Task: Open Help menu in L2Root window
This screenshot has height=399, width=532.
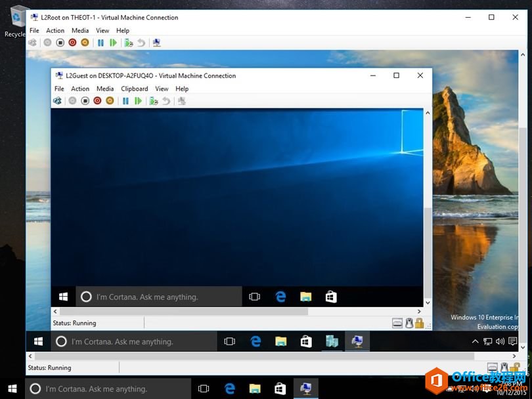Action: click(123, 30)
